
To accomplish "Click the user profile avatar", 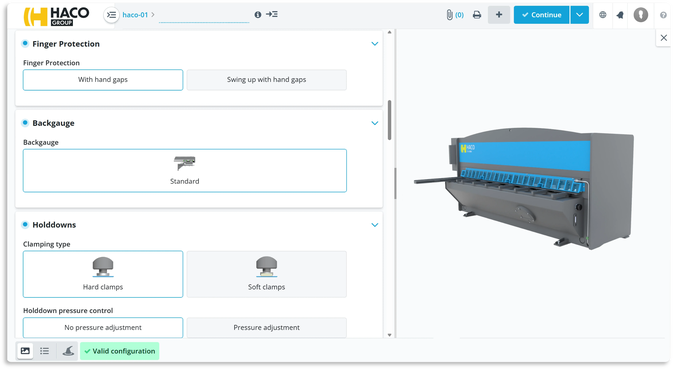I will pos(640,15).
